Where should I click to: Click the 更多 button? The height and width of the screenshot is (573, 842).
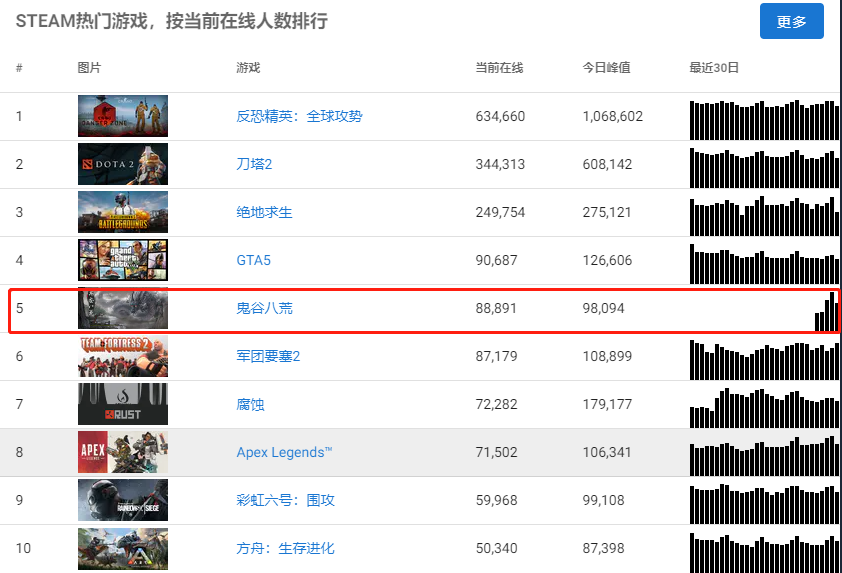tap(791, 21)
